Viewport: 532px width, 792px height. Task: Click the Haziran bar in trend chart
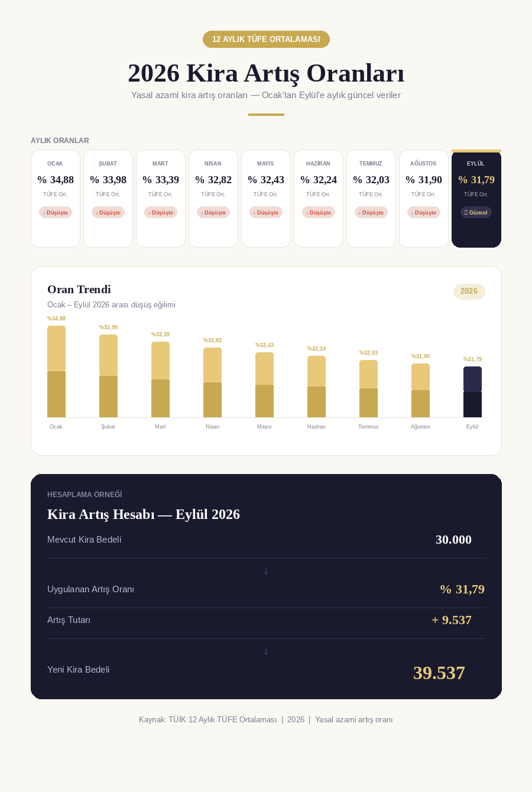(316, 387)
